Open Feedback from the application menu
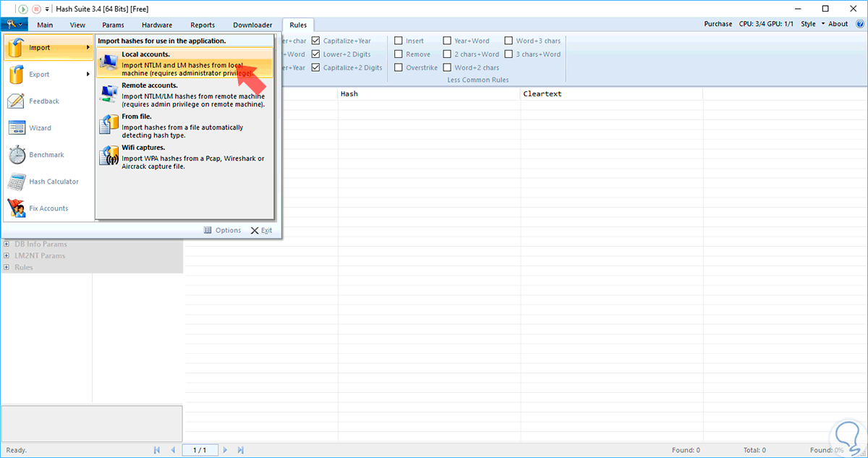 48,101
